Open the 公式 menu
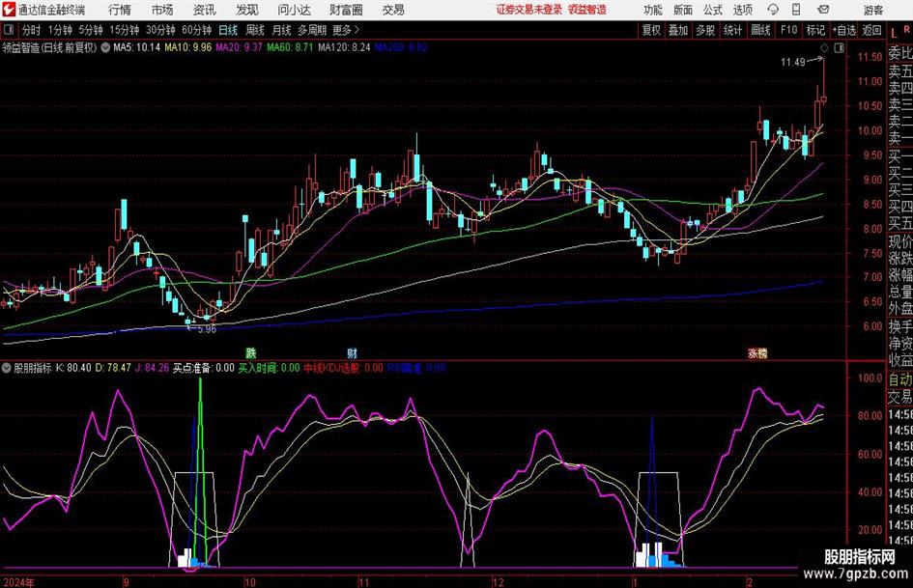This screenshot has height=588, width=913. click(712, 10)
